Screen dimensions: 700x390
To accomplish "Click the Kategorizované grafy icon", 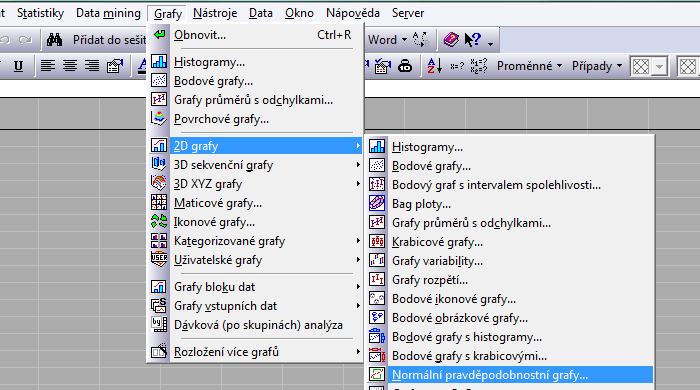I will point(159,241).
